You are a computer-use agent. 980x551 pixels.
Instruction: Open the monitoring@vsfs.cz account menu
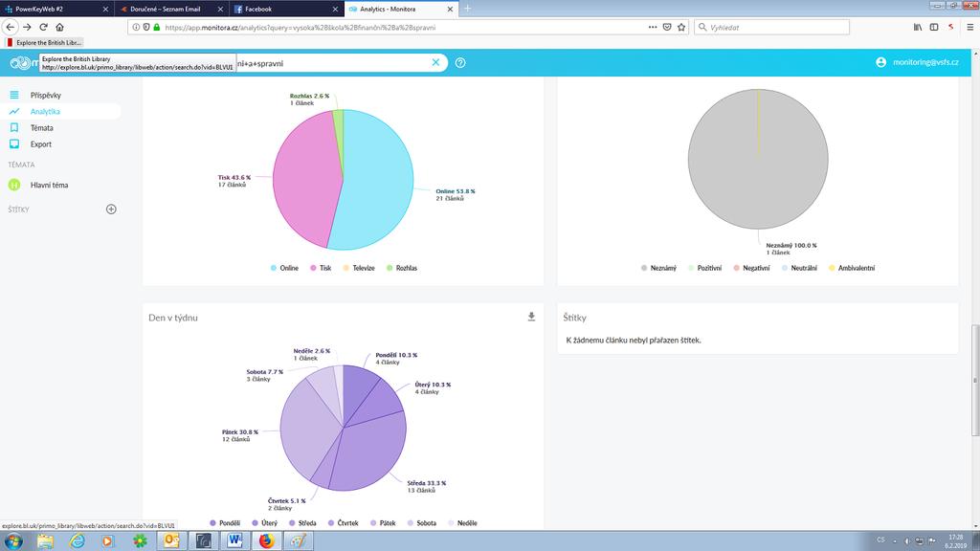(x=925, y=62)
